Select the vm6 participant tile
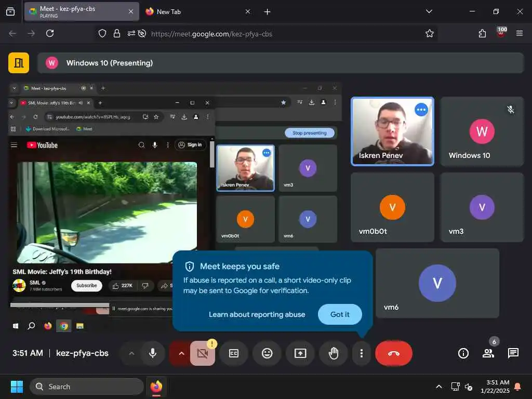 [437, 283]
